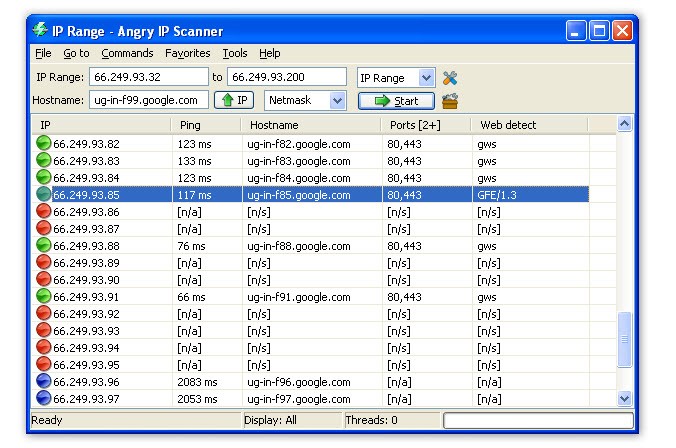Click red status icon for 66.249.93.90
The width and height of the screenshot is (676, 448).
(x=44, y=279)
